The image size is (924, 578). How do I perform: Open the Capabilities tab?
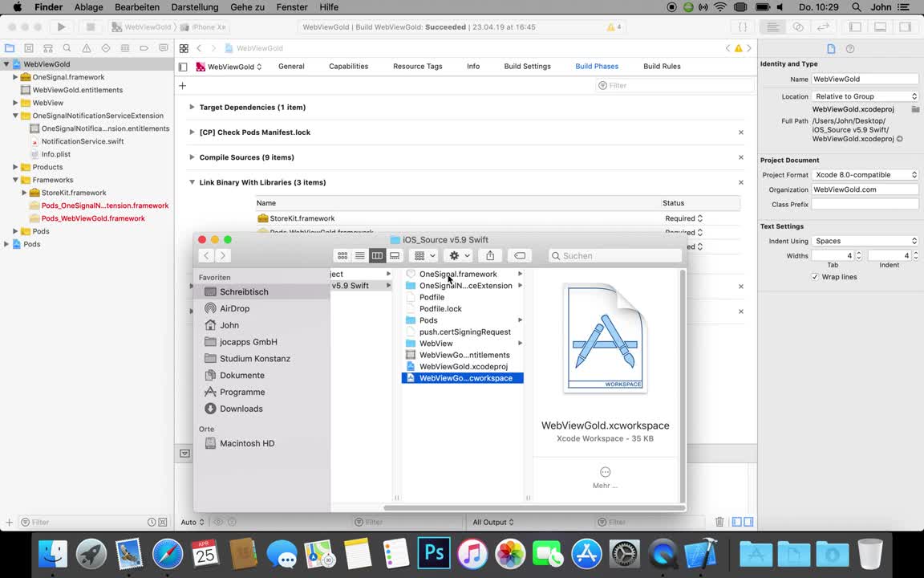(x=348, y=66)
